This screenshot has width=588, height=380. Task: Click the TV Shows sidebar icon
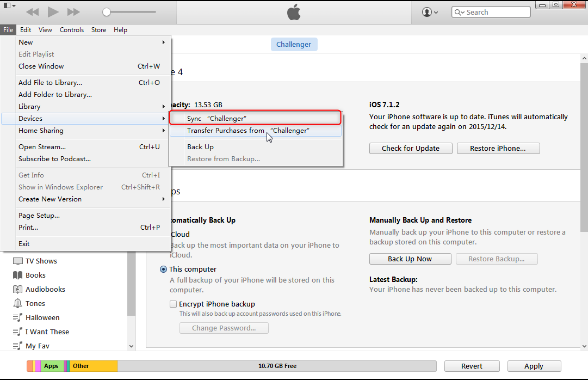tap(18, 261)
